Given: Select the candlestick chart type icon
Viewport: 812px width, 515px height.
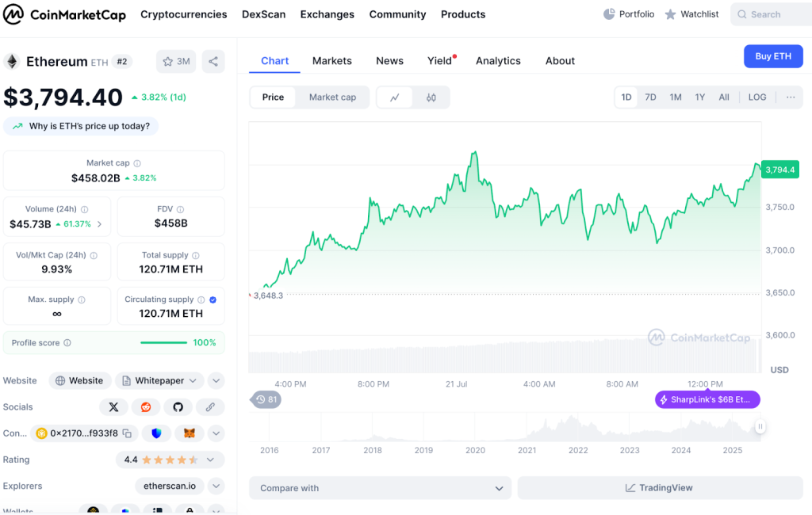Looking at the screenshot, I should [431, 97].
